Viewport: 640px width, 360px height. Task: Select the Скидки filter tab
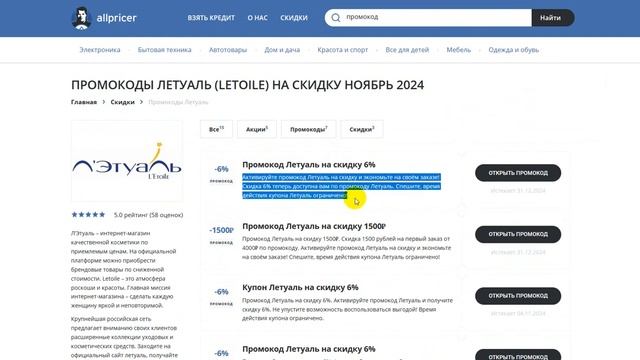click(x=362, y=129)
